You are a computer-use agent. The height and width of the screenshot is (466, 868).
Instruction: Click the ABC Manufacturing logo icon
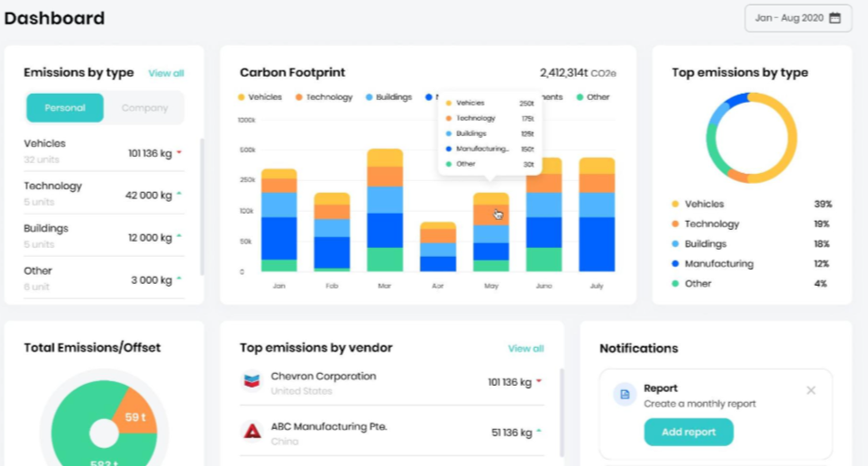click(x=252, y=432)
